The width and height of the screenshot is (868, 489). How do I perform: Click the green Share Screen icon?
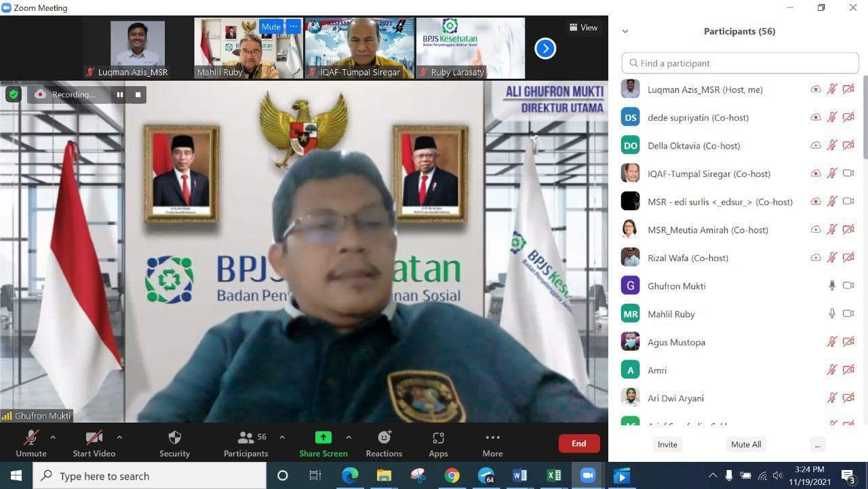[323, 438]
